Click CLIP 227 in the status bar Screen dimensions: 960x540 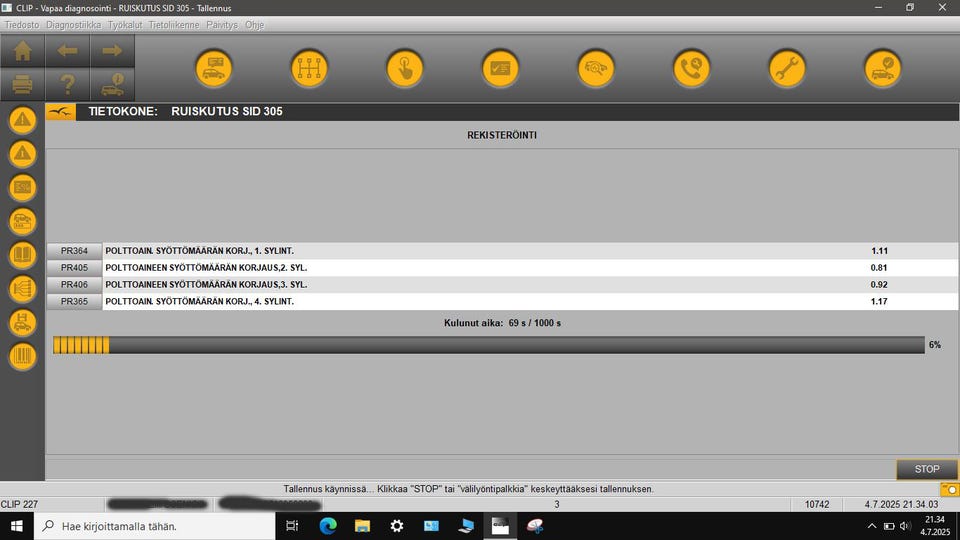(19, 504)
